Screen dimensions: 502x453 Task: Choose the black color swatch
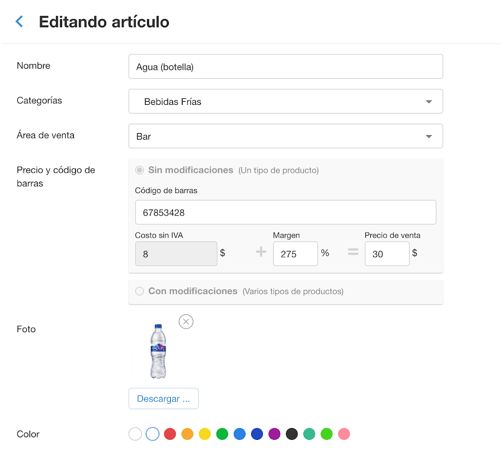[x=292, y=434]
